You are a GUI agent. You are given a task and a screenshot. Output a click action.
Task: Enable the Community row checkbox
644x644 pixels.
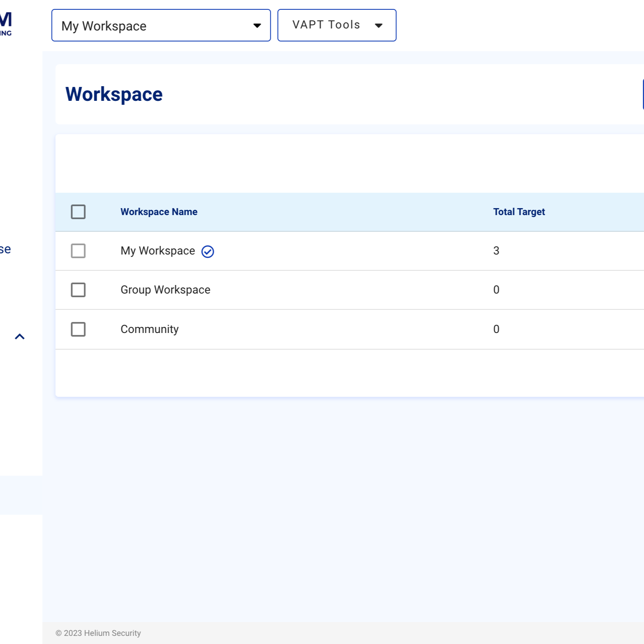tap(78, 329)
